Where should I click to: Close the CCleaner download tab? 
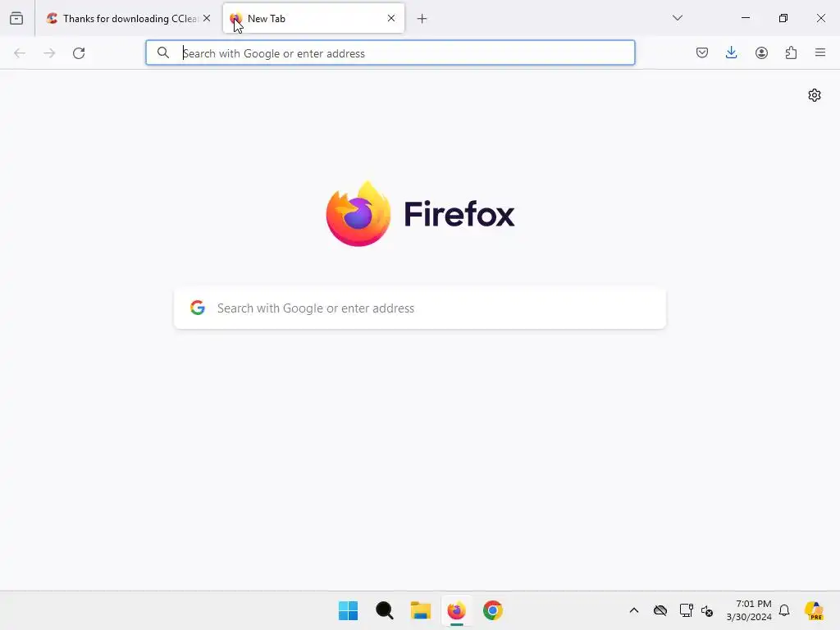click(x=207, y=18)
